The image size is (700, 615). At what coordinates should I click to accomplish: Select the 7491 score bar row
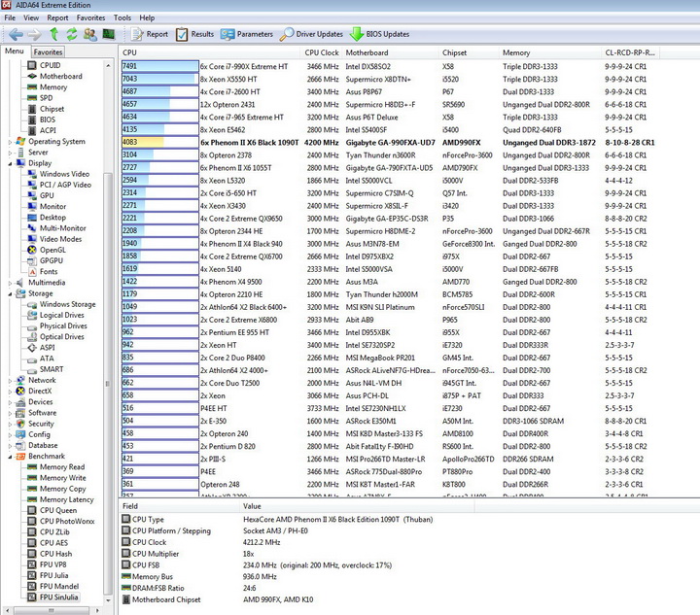pyautogui.click(x=160, y=66)
